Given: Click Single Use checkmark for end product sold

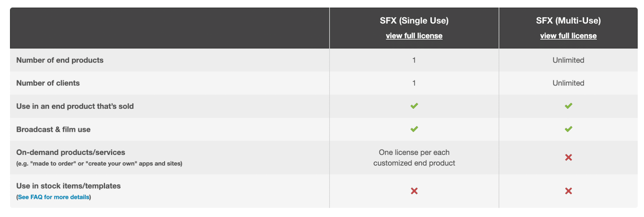Looking at the screenshot, I should tap(414, 106).
